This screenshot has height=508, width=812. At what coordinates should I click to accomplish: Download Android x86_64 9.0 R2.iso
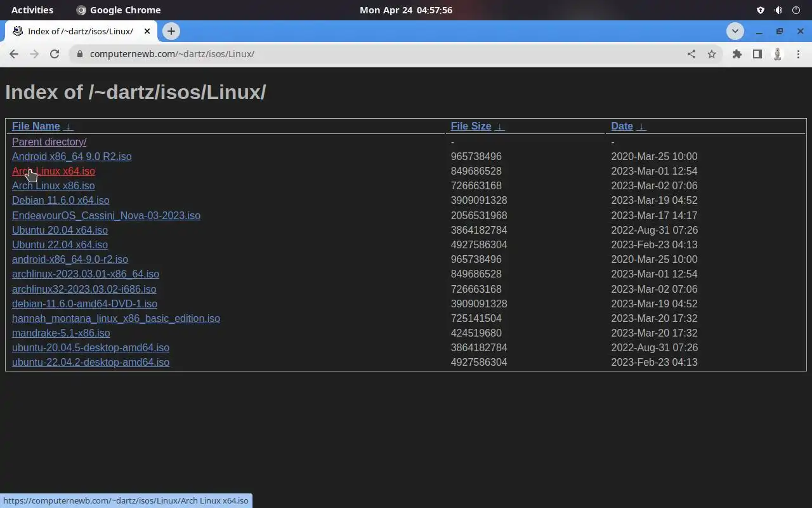[x=72, y=156]
